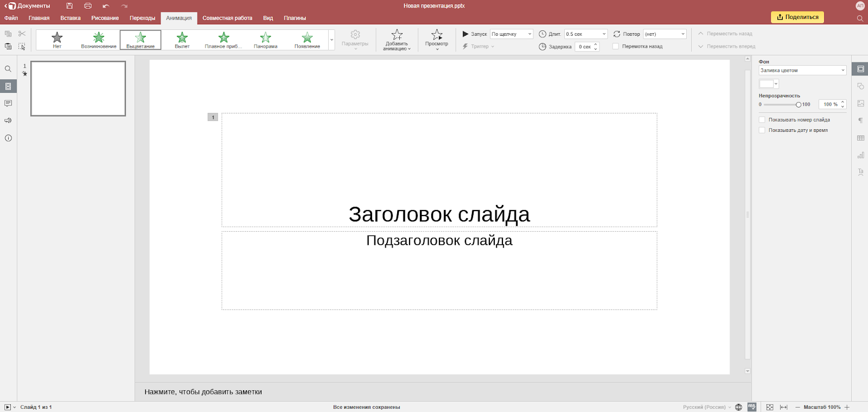Image resolution: width=868 pixels, height=412 pixels.
Task: Open the Просмотр preview dropdown
Action: click(437, 40)
